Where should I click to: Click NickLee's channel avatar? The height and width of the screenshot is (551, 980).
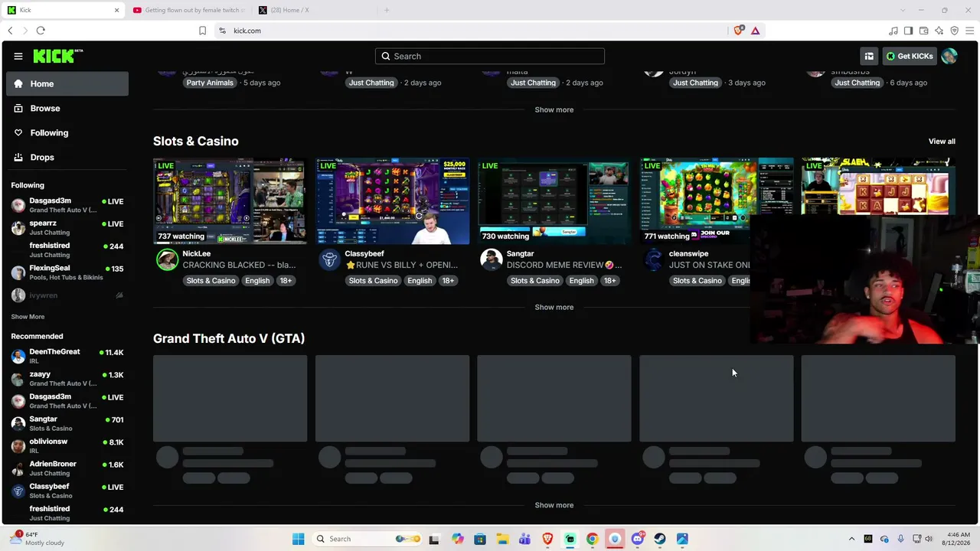(x=167, y=259)
